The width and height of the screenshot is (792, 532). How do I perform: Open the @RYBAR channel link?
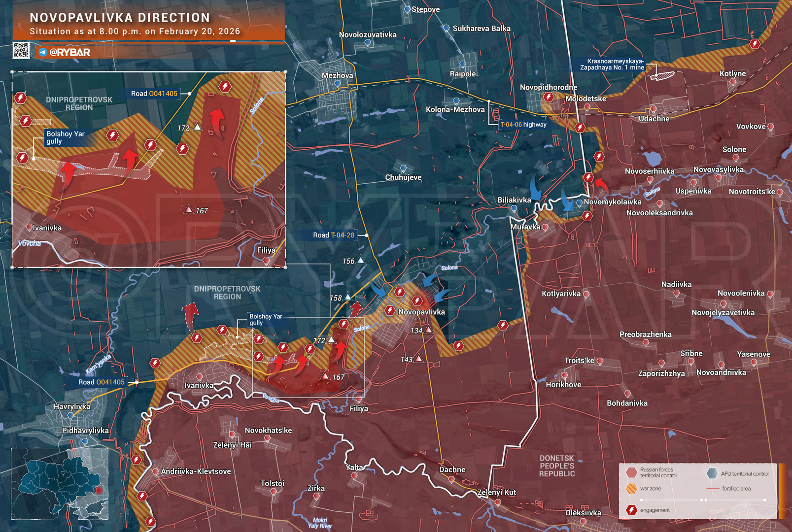pyautogui.click(x=69, y=52)
